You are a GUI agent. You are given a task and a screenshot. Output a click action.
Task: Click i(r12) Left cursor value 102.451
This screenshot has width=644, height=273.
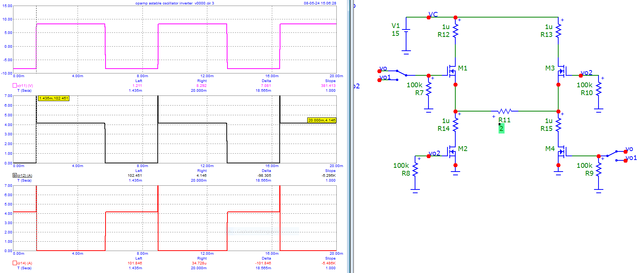[135, 176]
